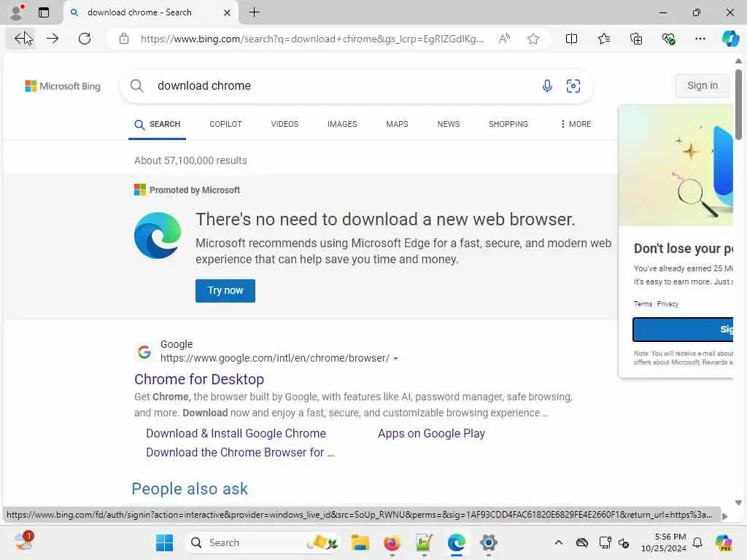Open split screen icon

click(571, 39)
